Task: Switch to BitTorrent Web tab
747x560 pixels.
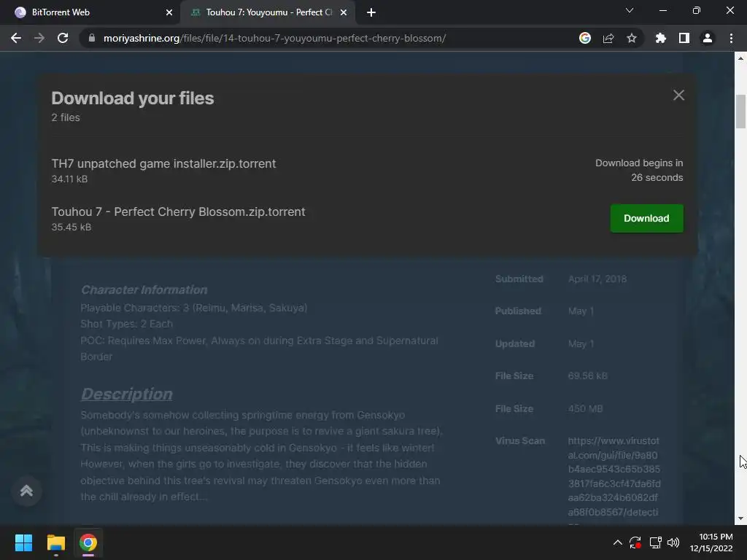Action: click(90, 12)
